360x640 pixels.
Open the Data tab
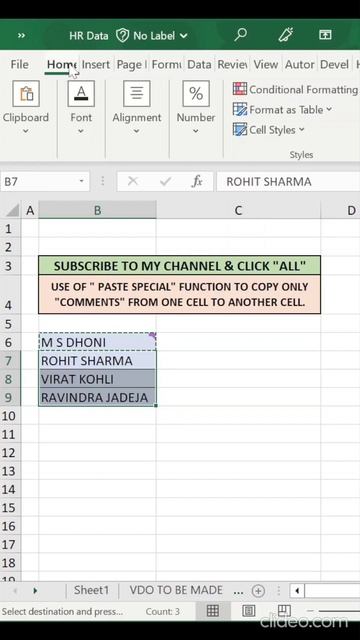199,64
